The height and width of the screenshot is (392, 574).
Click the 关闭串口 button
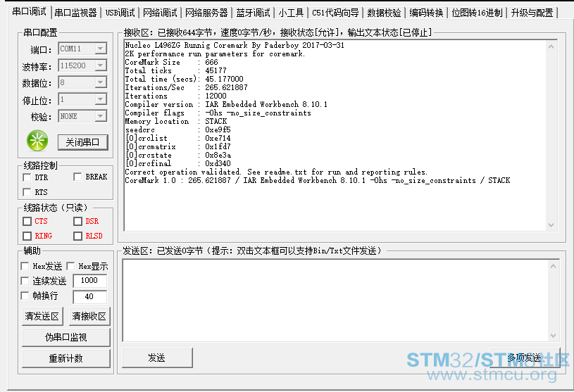83,142
